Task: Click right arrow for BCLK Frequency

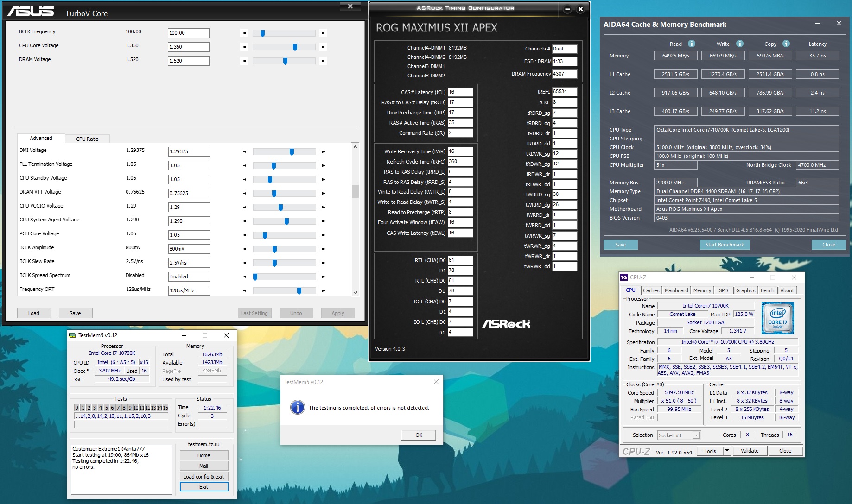Action: pyautogui.click(x=323, y=33)
